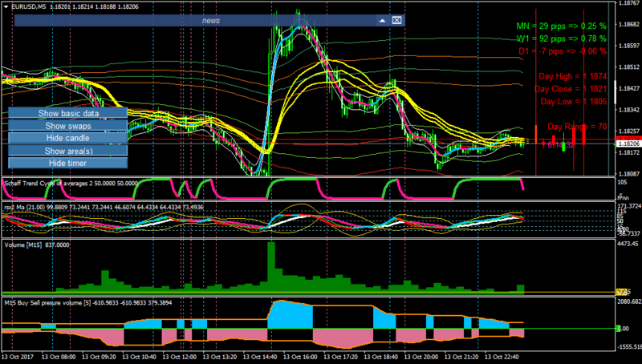Click the 1.18512 price axis label
This screenshot has height=364, width=642.
click(x=629, y=67)
